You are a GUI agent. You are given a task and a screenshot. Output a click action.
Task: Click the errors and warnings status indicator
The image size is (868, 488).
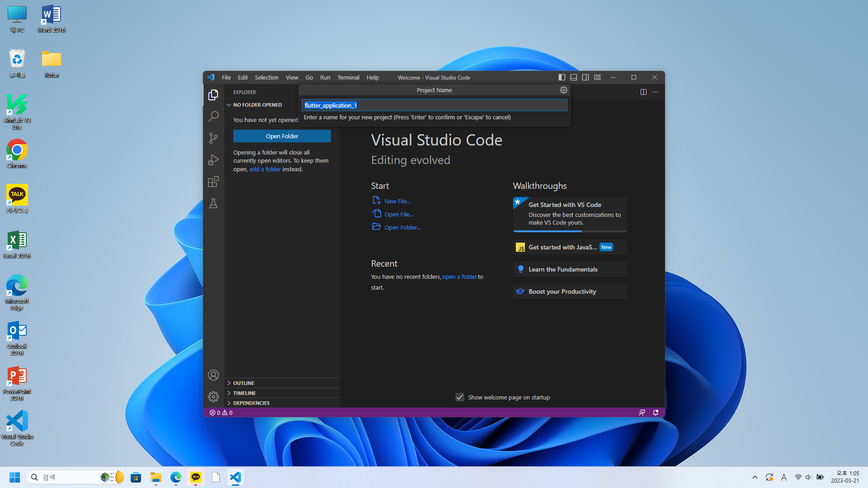point(221,413)
